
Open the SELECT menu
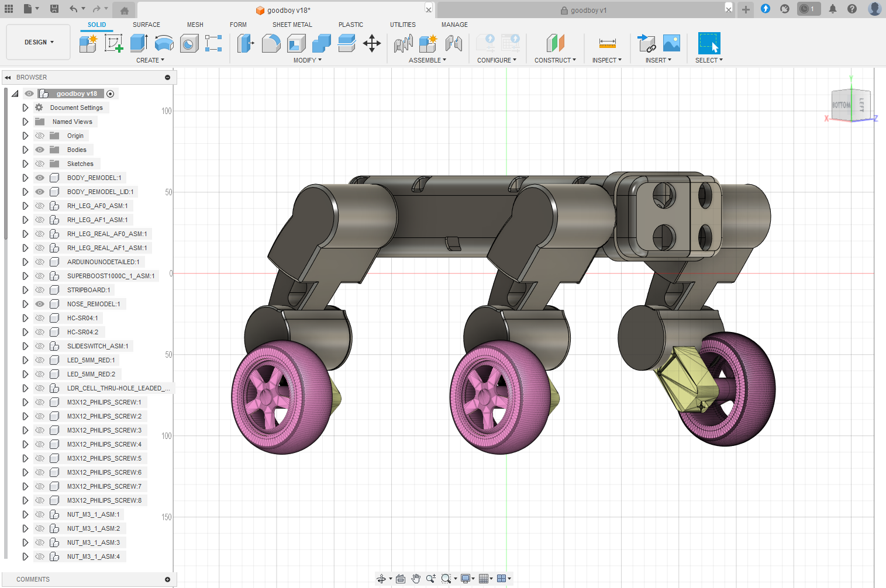tap(709, 60)
